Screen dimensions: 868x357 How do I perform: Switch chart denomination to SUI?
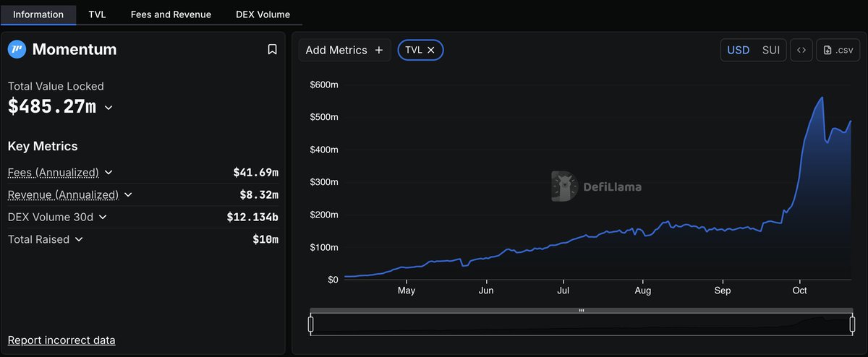(x=771, y=50)
